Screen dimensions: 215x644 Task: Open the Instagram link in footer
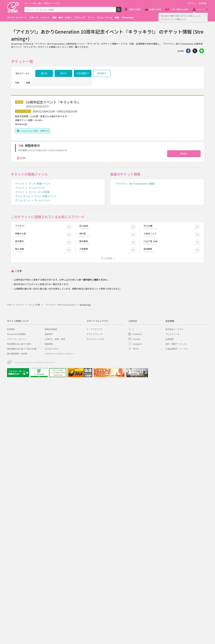point(135,344)
